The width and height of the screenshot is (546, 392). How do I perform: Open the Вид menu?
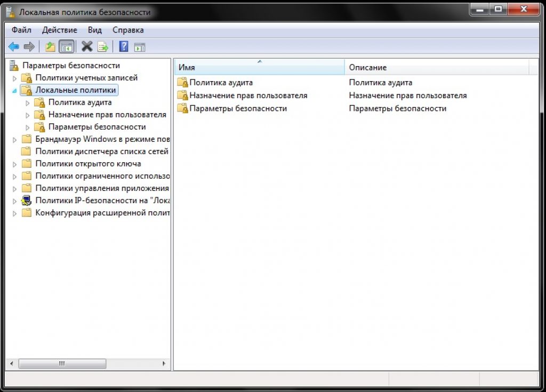95,30
